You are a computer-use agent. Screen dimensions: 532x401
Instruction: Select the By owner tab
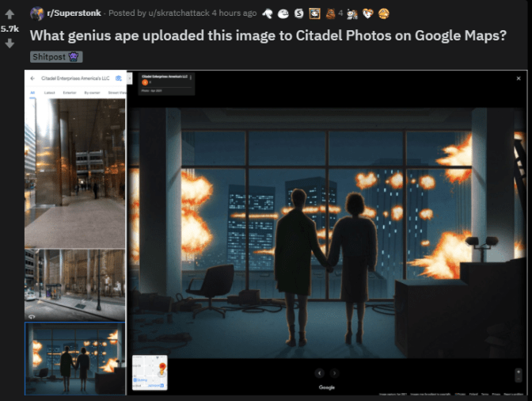tap(92, 93)
